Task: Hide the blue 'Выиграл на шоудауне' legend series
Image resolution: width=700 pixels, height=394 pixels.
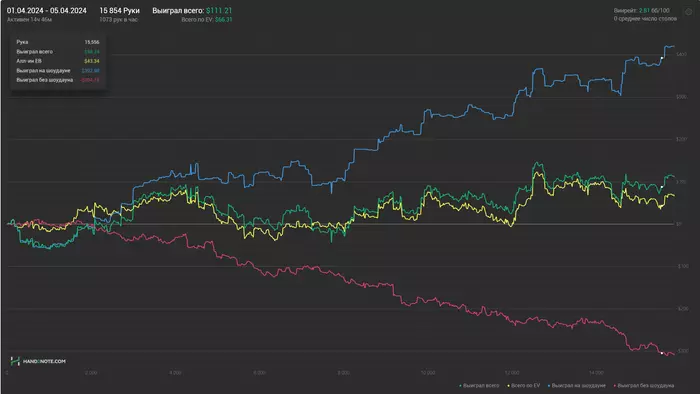Action: tap(576, 386)
